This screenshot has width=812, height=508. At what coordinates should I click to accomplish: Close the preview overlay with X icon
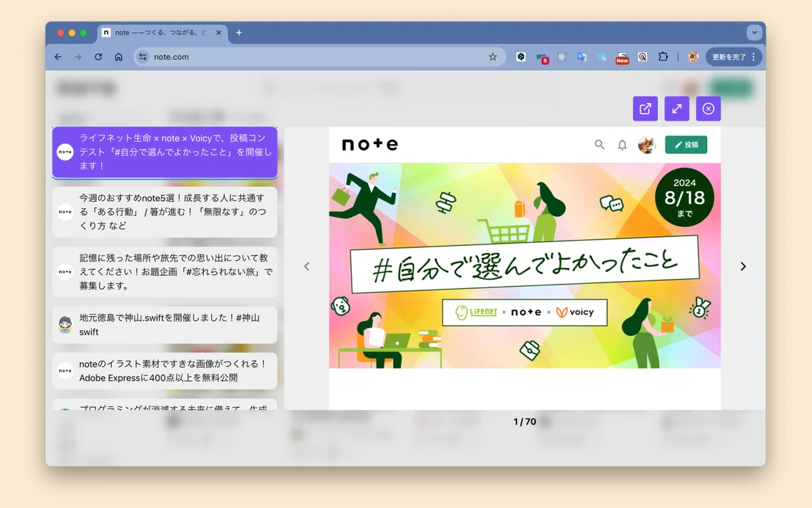tap(708, 108)
